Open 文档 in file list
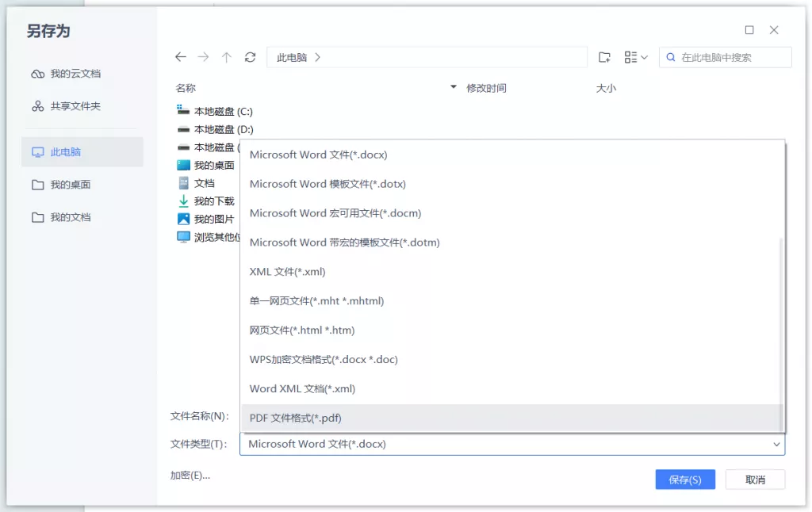The image size is (812, 512). (x=204, y=183)
